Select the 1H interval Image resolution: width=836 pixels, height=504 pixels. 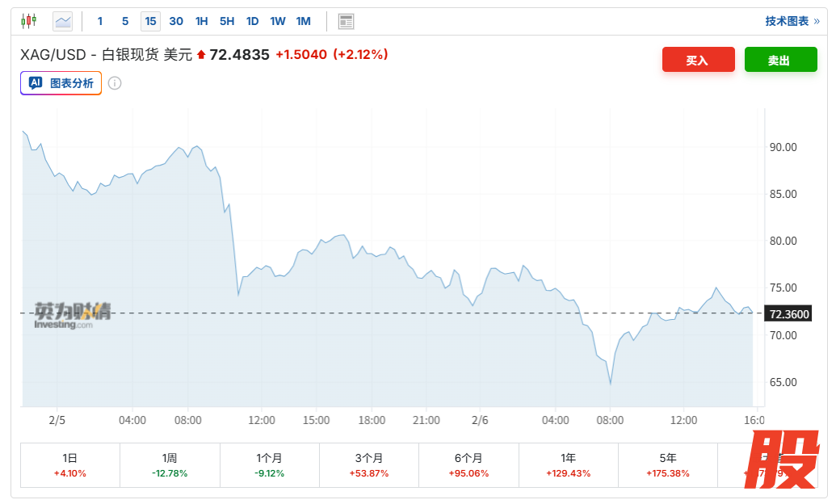(201, 21)
